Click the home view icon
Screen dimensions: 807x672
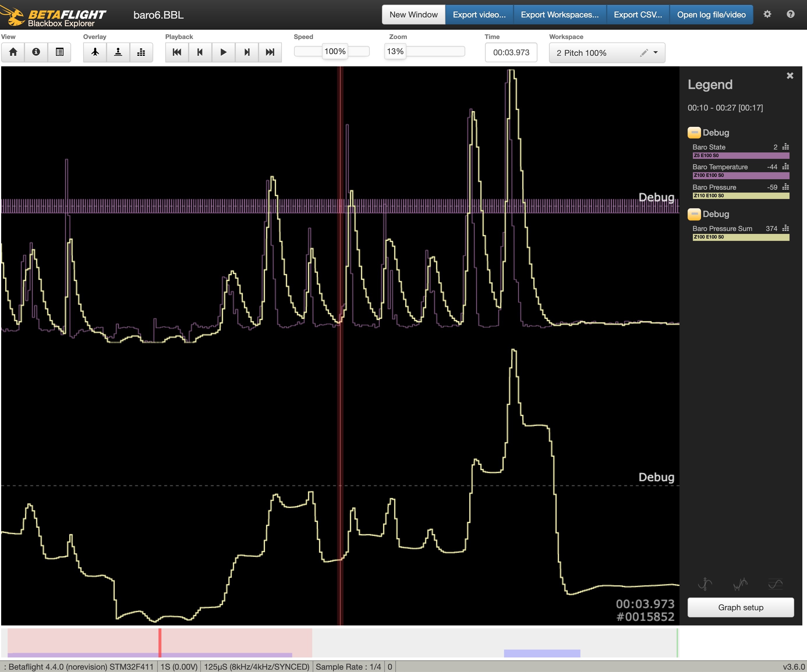(x=13, y=52)
